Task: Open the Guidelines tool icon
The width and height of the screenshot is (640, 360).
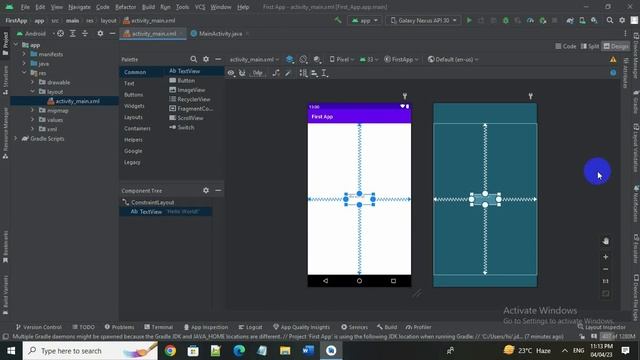Action: 325,73
